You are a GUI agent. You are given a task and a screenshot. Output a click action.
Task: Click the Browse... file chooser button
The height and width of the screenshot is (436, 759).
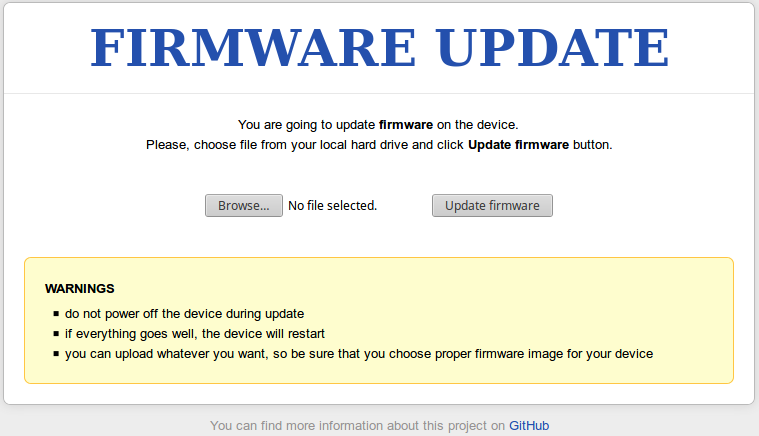tap(244, 206)
